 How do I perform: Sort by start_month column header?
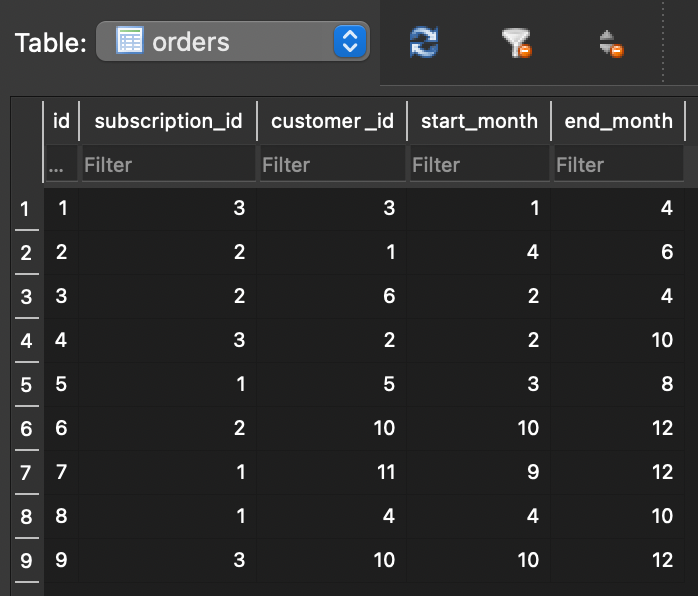(x=479, y=121)
